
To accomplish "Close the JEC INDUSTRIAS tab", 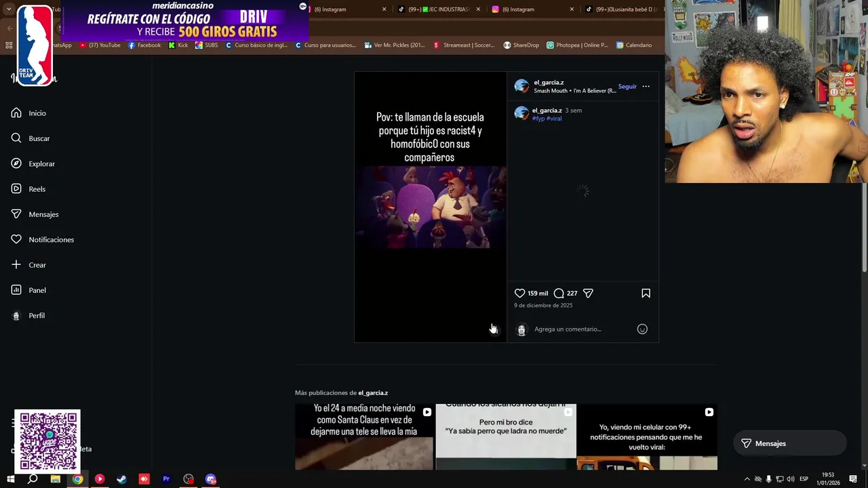I will tap(478, 9).
